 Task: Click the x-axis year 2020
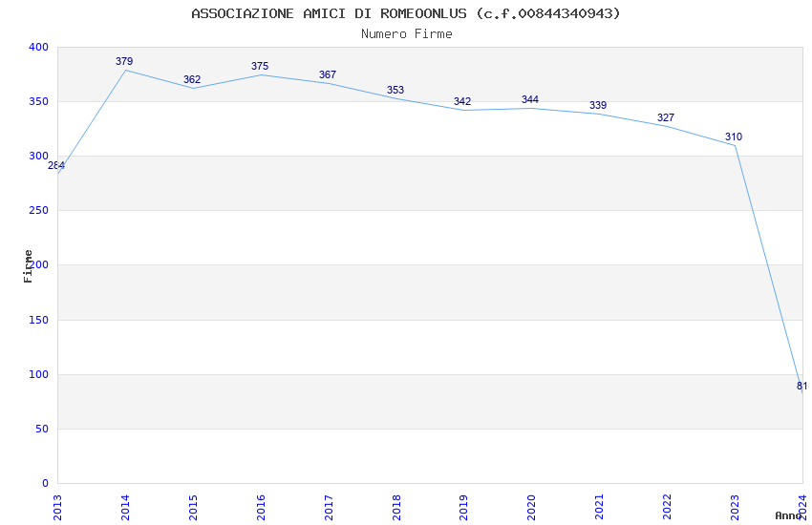coord(532,508)
